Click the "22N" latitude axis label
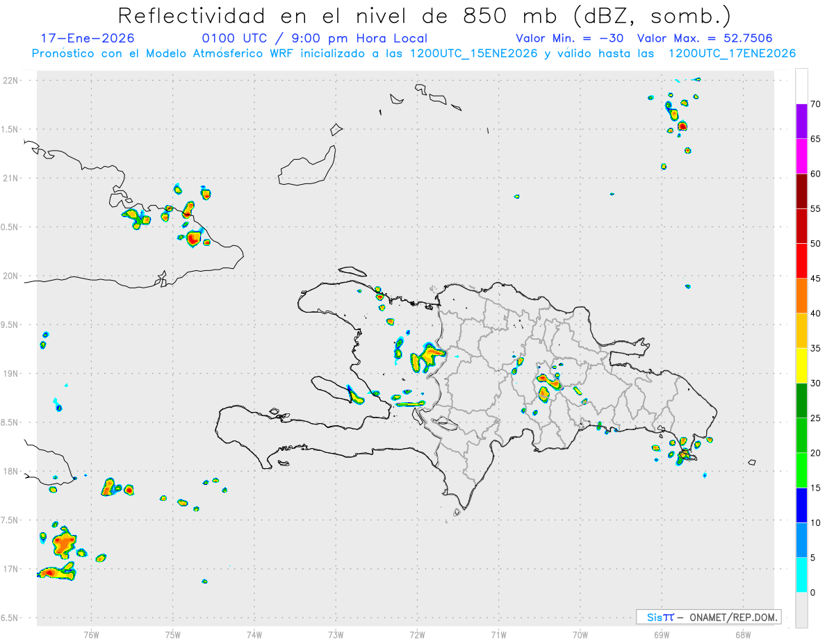 coord(10,81)
